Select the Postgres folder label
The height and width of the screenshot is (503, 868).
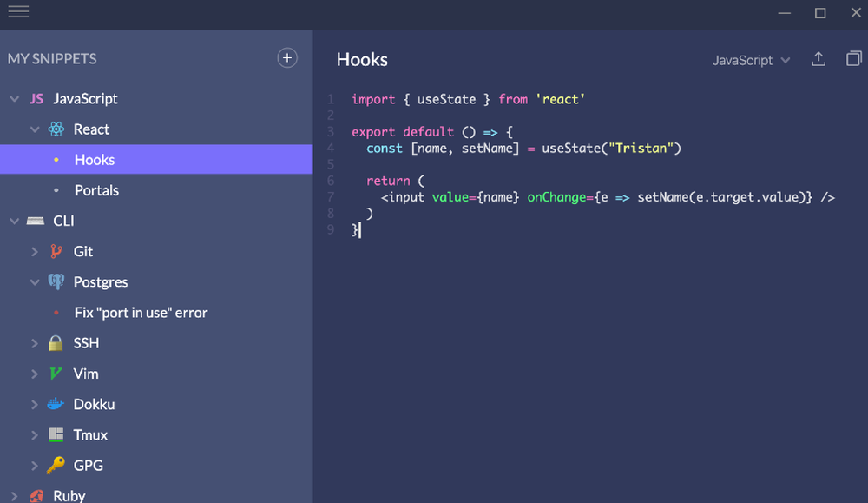point(101,282)
